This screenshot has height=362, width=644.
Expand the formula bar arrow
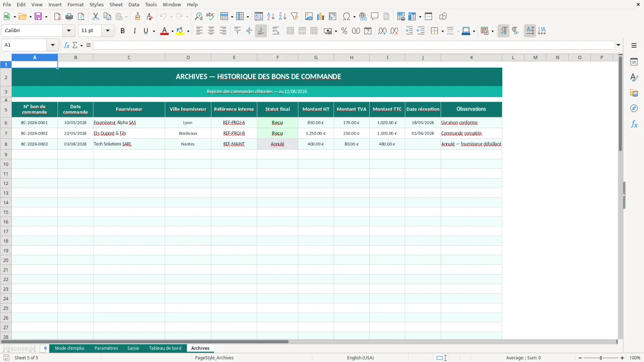point(618,45)
